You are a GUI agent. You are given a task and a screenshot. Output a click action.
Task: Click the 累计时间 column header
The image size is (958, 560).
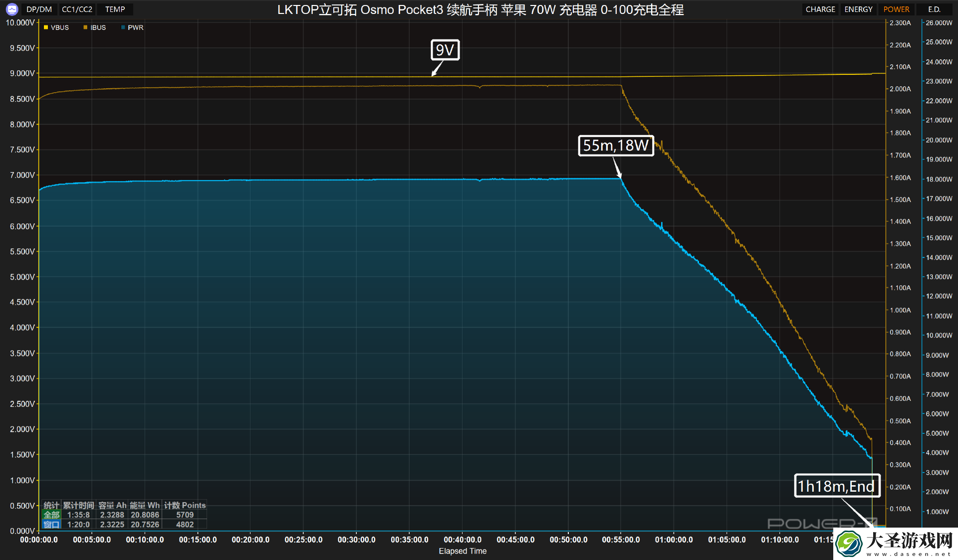(x=78, y=505)
